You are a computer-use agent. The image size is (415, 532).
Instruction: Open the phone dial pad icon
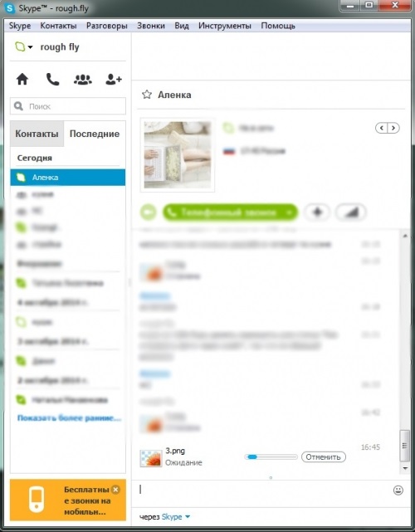52,80
